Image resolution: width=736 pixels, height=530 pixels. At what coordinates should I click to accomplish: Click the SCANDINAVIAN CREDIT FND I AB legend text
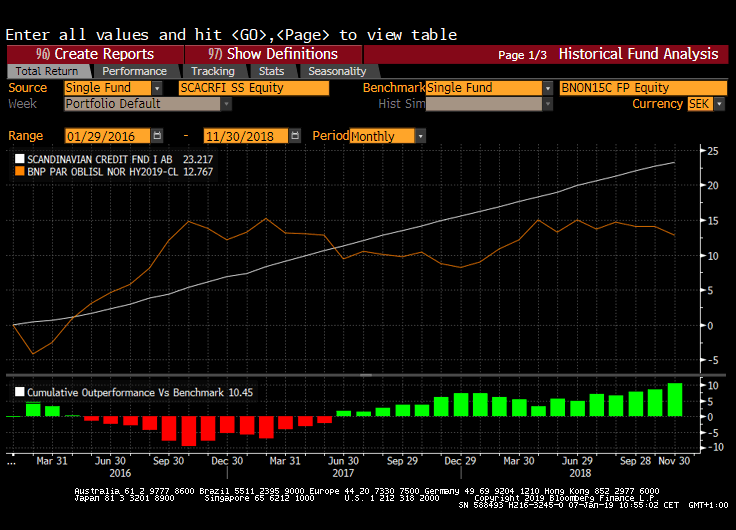click(x=100, y=159)
